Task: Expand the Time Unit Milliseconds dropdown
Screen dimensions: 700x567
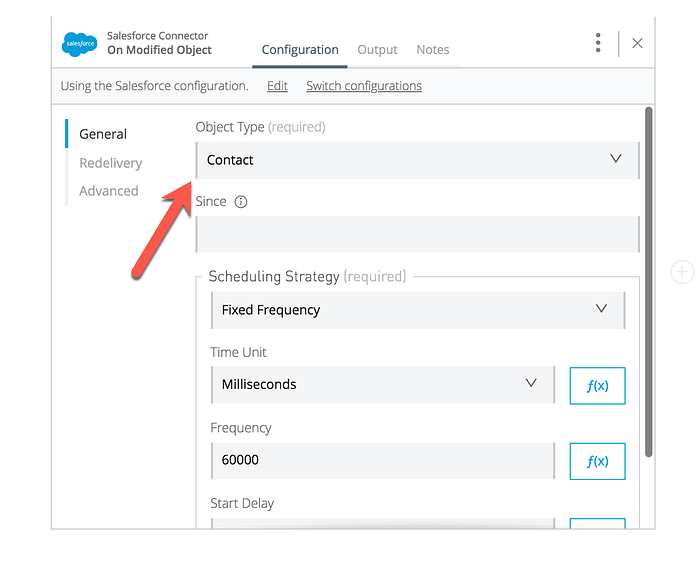Action: [383, 385]
